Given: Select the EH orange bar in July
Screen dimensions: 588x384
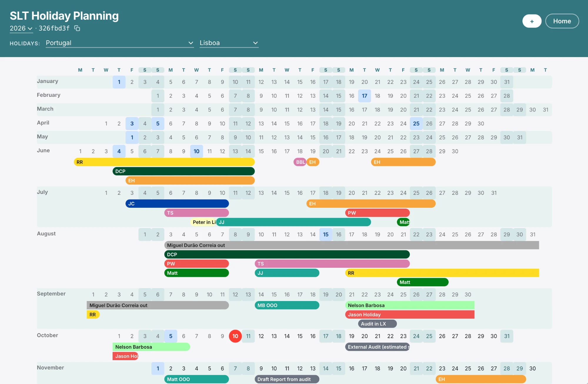Looking at the screenshot, I should [371, 204].
